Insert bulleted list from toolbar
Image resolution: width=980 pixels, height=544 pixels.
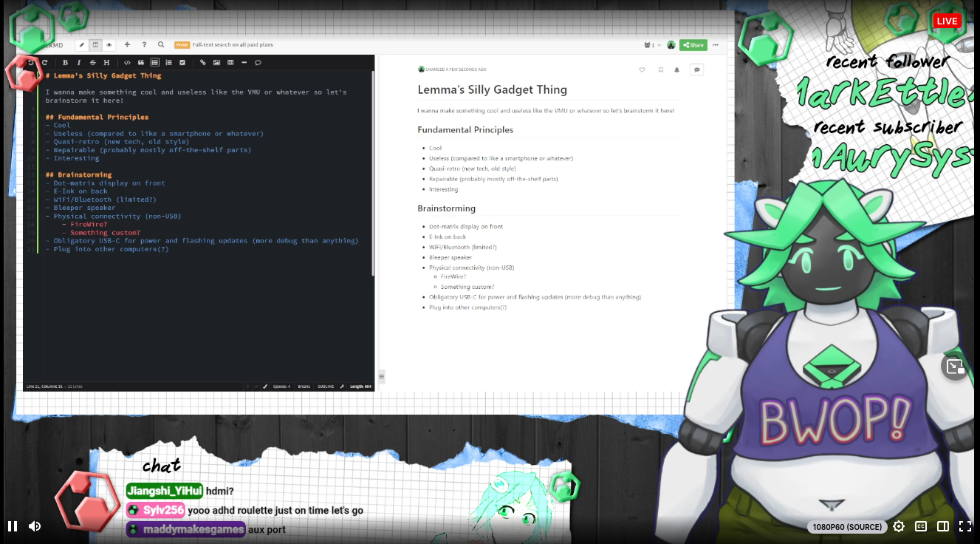click(x=154, y=62)
